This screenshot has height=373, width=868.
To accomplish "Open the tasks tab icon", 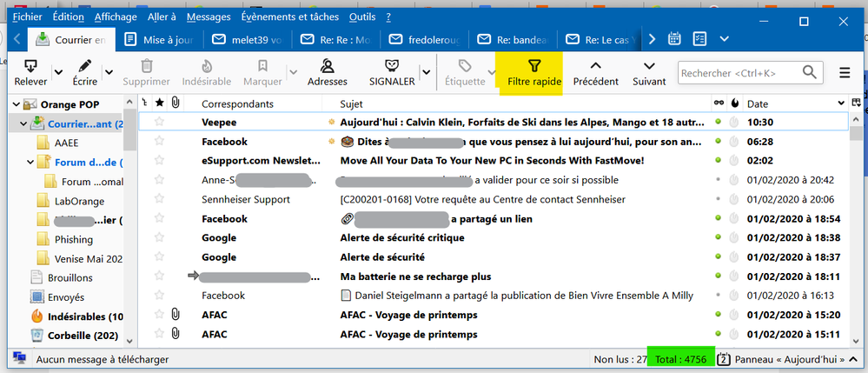I will point(699,39).
